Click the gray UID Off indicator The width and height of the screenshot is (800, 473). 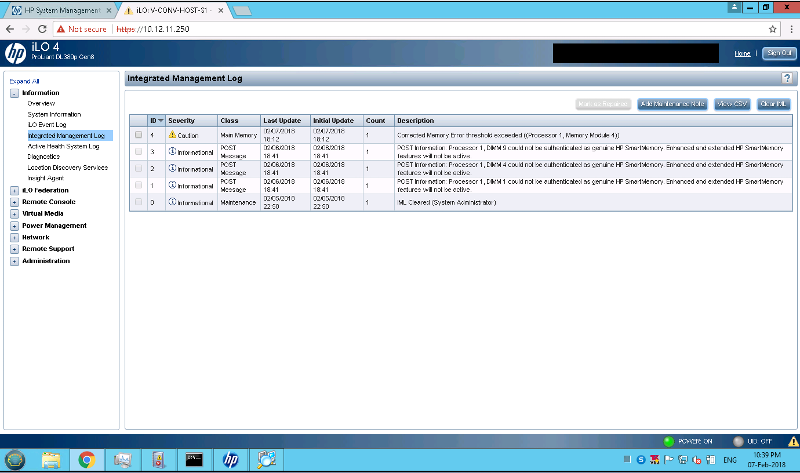tap(738, 441)
